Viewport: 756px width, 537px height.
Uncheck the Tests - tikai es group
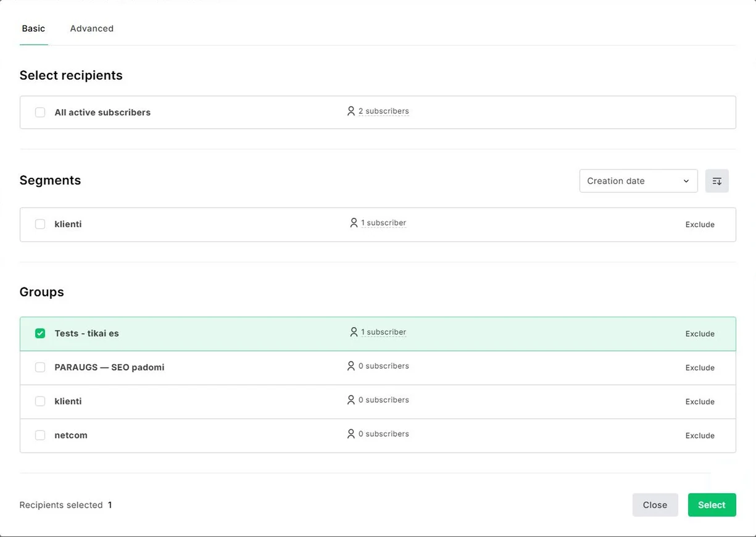pyautogui.click(x=40, y=333)
